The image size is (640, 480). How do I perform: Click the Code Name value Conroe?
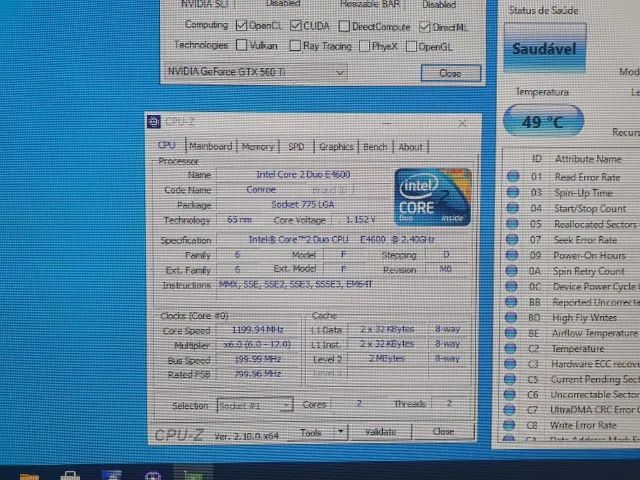click(x=261, y=189)
